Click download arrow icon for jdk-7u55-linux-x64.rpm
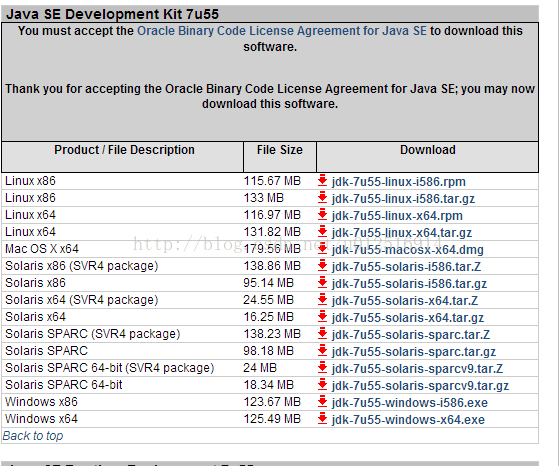 click(322, 215)
